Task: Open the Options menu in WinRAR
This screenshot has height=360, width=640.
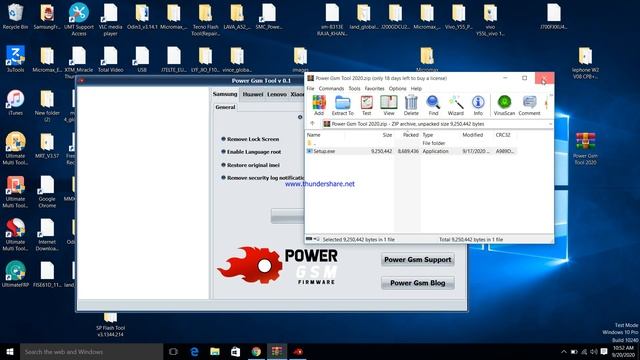Action: pos(397,89)
